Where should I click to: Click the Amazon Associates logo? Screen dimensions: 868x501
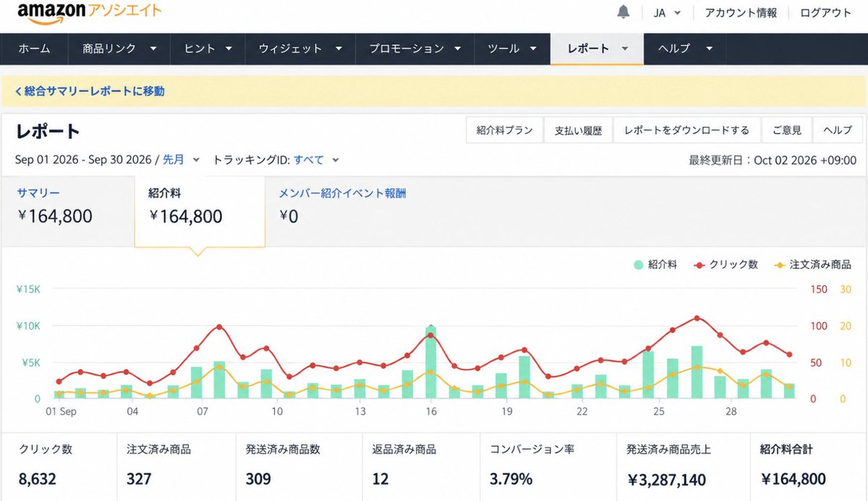coord(90,12)
